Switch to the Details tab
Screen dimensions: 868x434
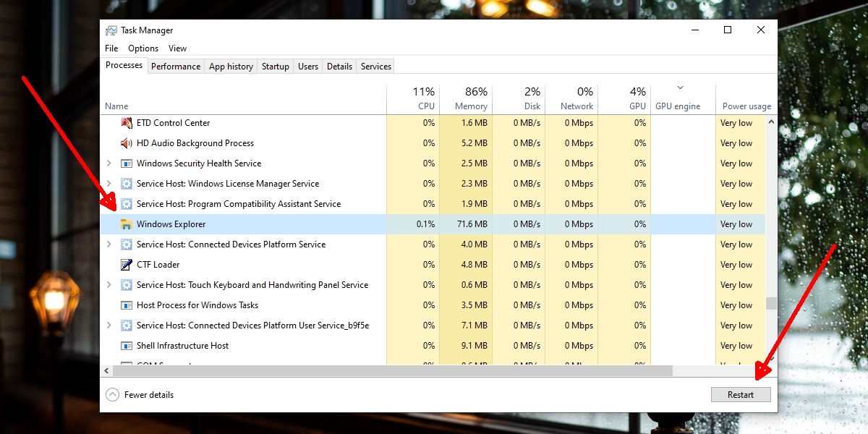[339, 67]
